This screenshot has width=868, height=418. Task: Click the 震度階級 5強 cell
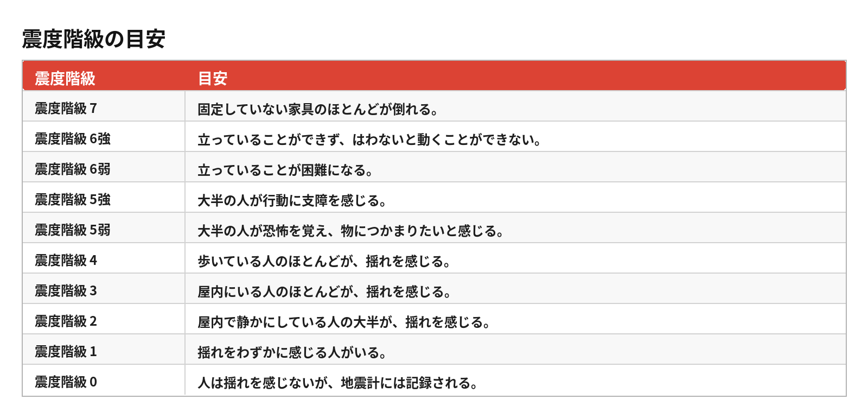tap(73, 200)
